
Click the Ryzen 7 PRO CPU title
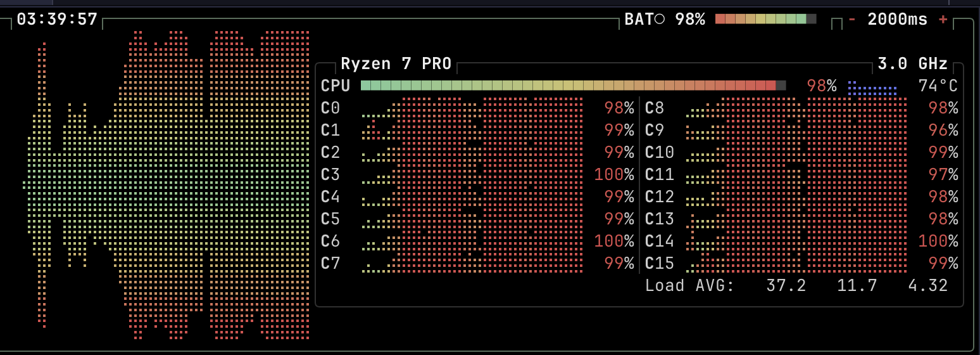click(x=396, y=64)
